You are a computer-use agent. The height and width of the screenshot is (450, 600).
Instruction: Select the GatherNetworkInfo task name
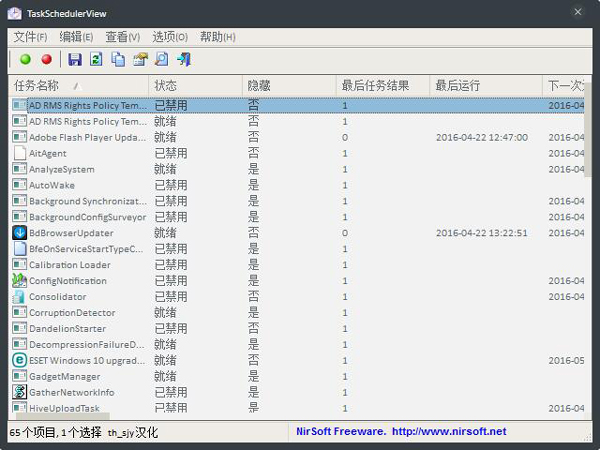coord(72,393)
